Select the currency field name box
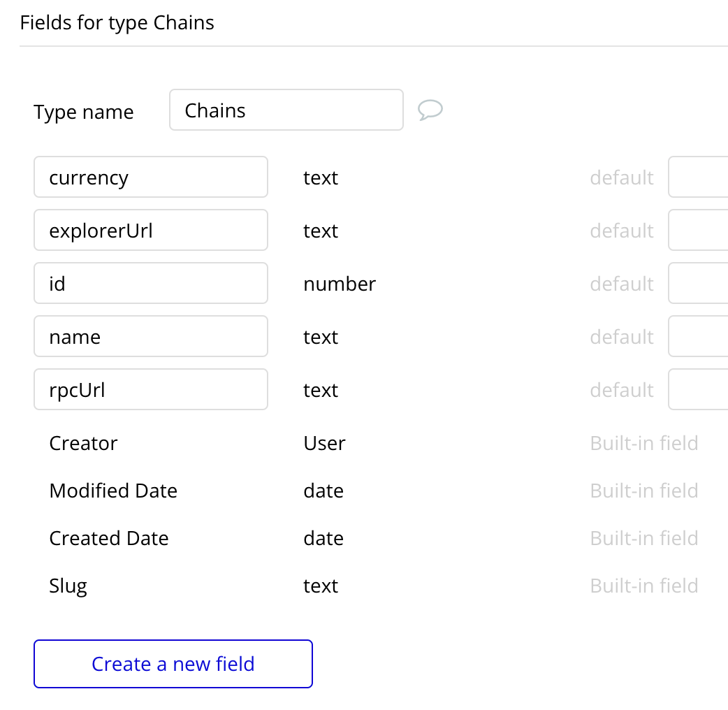This screenshot has height=710, width=728. (151, 177)
